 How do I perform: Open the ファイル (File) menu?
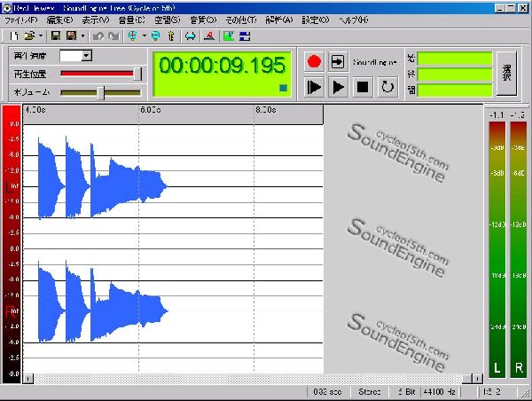coord(20,19)
